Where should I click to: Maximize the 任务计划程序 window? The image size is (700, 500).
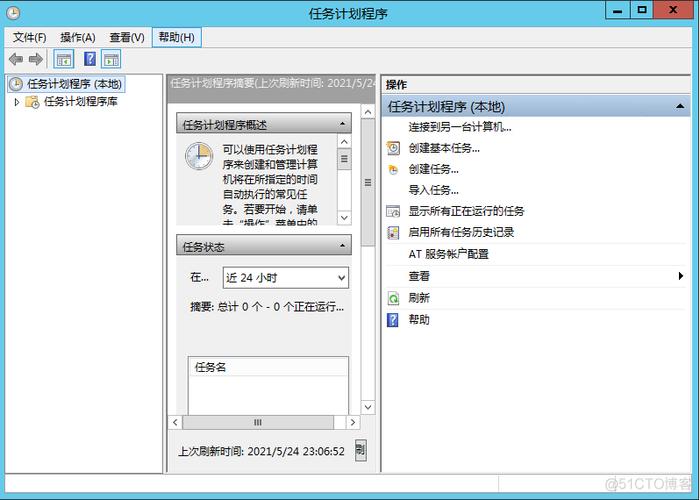click(x=642, y=10)
